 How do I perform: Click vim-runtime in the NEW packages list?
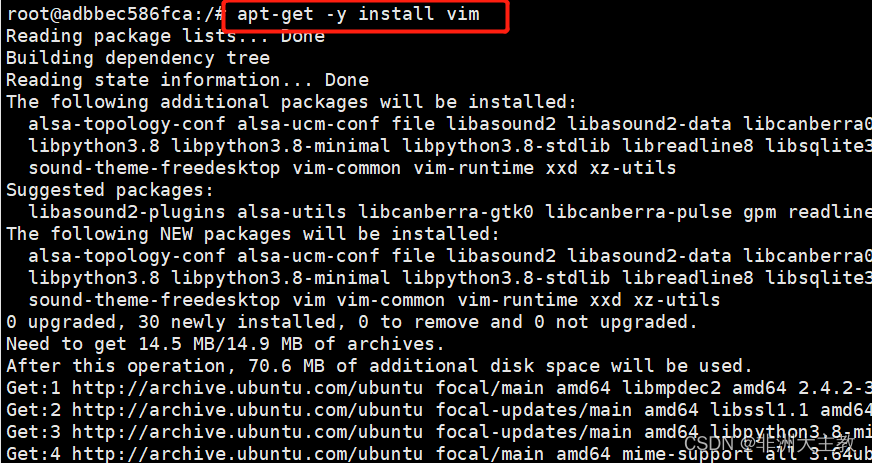pos(518,300)
